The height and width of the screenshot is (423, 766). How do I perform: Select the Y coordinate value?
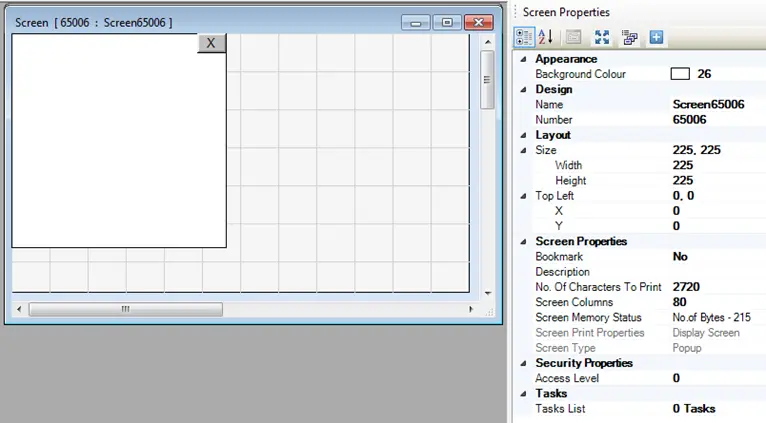(676, 226)
